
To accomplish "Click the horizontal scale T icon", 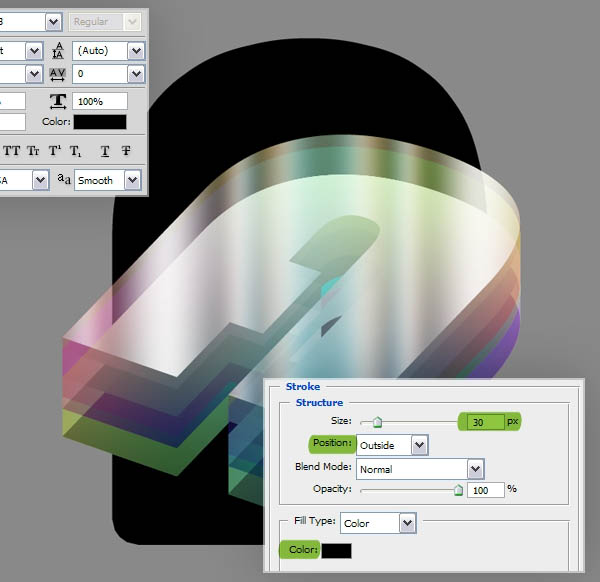I will click(59, 101).
